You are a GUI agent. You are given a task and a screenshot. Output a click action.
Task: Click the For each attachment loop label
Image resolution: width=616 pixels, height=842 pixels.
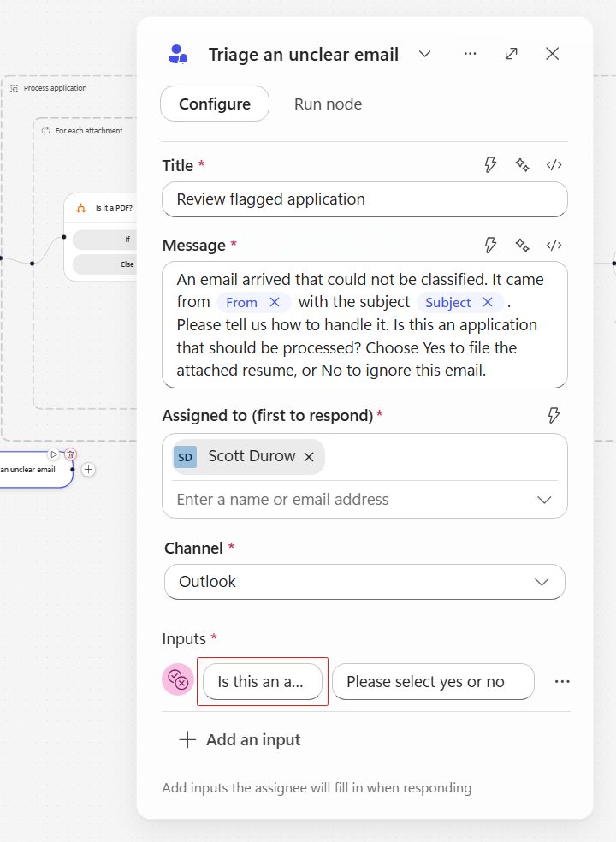(x=89, y=130)
